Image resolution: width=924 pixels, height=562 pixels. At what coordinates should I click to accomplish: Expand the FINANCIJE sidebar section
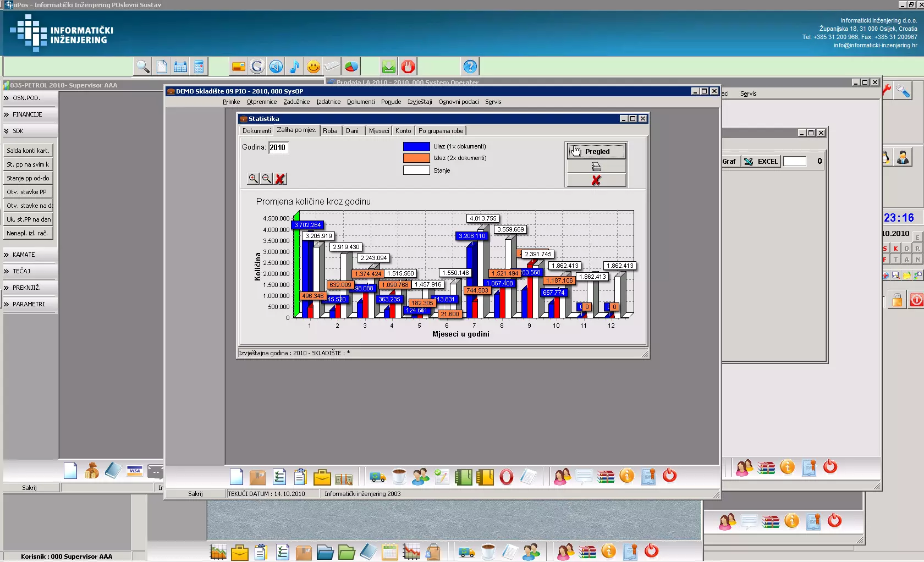point(30,114)
